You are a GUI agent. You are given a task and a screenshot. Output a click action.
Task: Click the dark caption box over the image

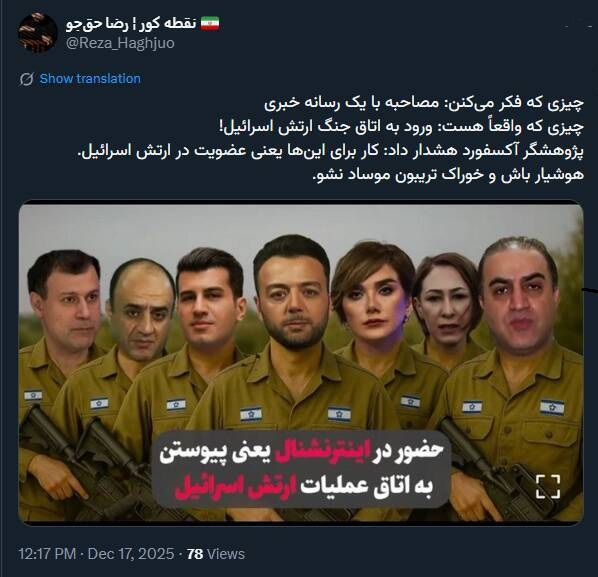tap(301, 469)
